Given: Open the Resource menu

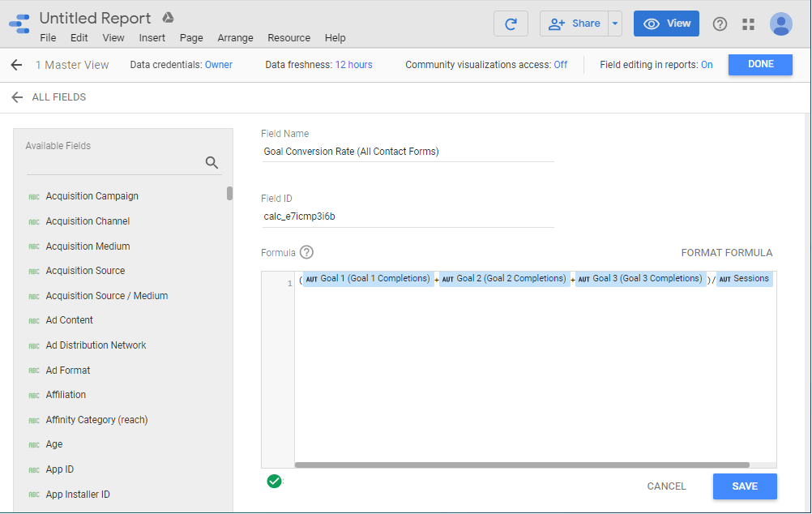Looking at the screenshot, I should [x=288, y=38].
